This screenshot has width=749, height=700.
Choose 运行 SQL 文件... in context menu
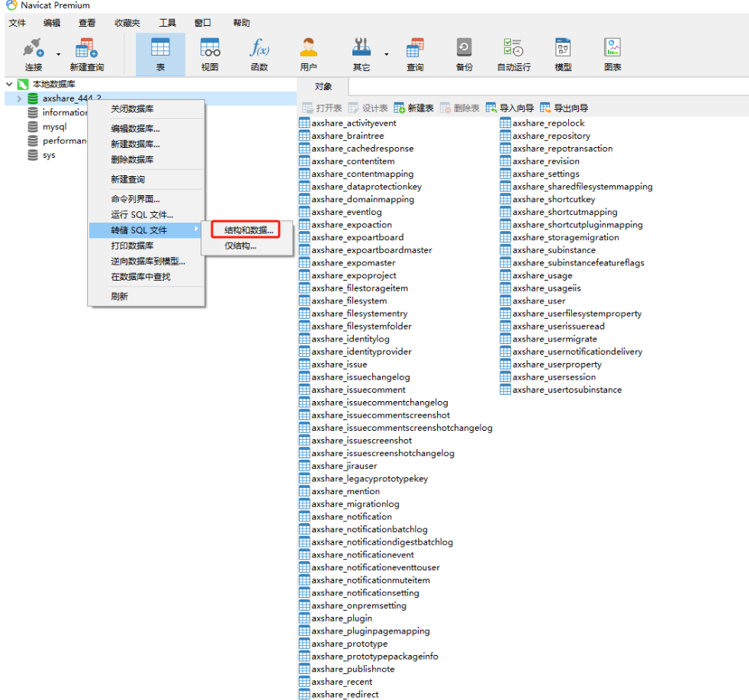point(146,215)
